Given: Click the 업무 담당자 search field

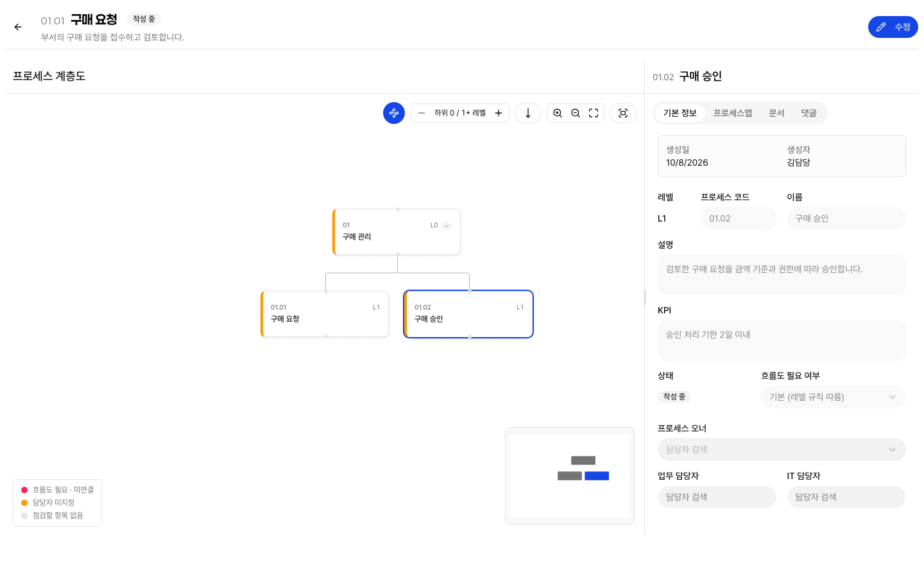Looking at the screenshot, I should pyautogui.click(x=717, y=497).
